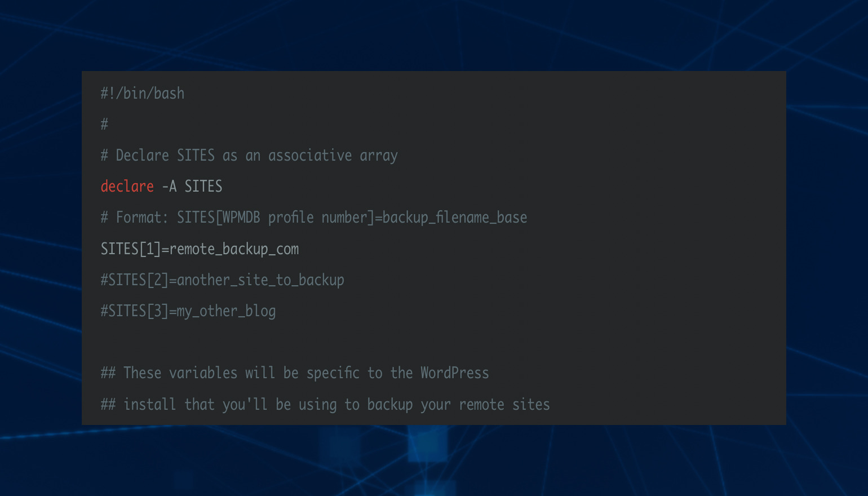868x496 pixels.
Task: Click the Declare SITES associative array comment
Action: 249,156
